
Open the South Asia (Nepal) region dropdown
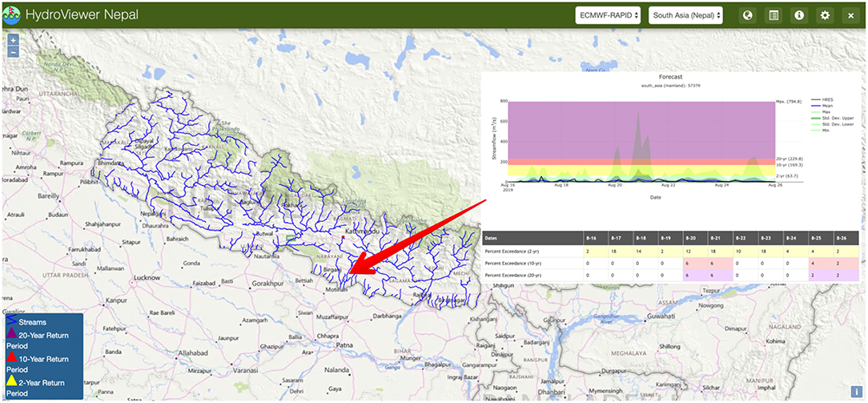click(x=686, y=15)
